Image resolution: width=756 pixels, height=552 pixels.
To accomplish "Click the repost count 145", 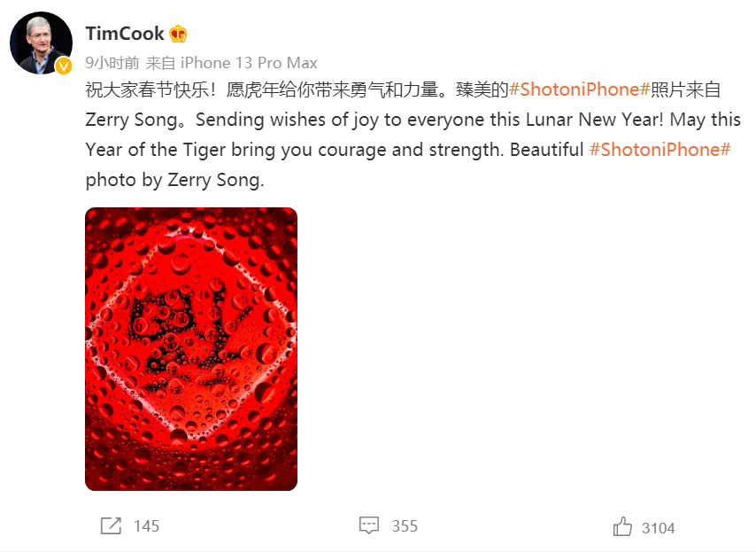I will click(146, 526).
